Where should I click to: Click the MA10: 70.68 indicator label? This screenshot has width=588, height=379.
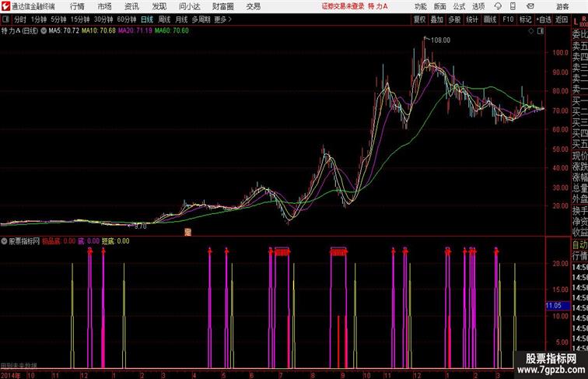(99, 31)
